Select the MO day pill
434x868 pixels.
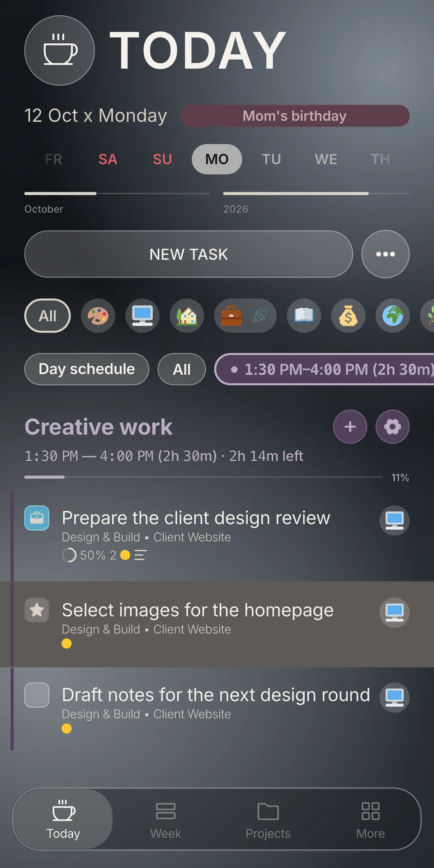tap(217, 159)
